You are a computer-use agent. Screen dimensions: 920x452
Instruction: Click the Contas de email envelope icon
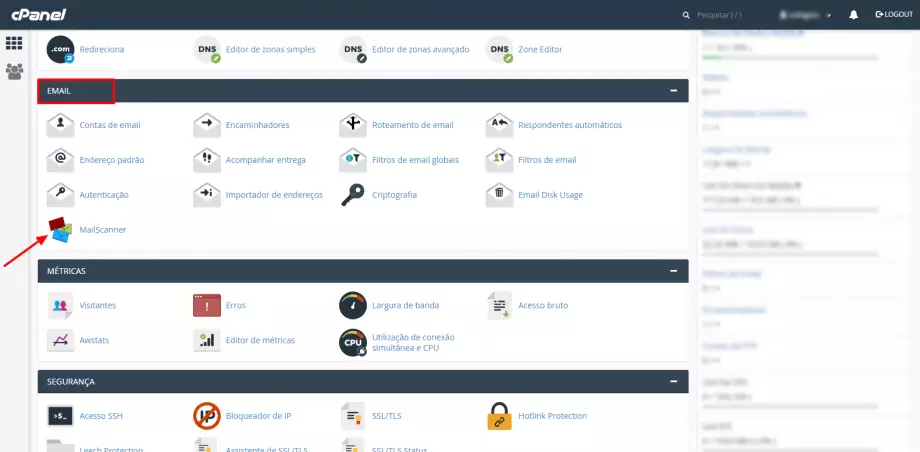pyautogui.click(x=60, y=125)
